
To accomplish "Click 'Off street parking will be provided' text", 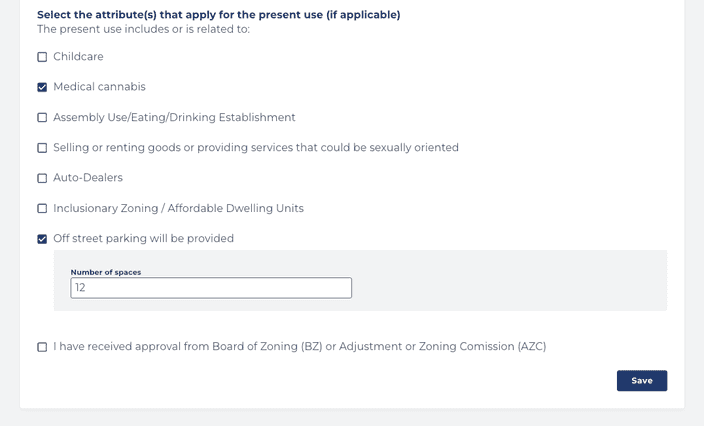I will coord(143,239).
